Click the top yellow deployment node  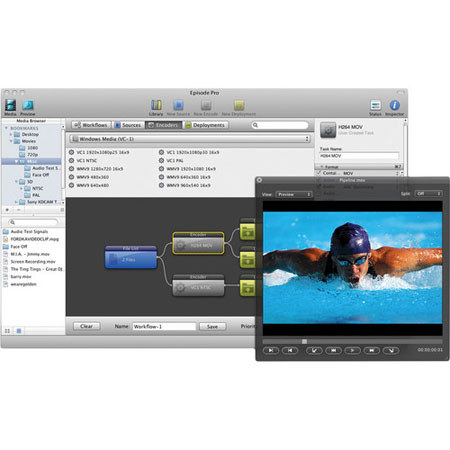pos(247,229)
